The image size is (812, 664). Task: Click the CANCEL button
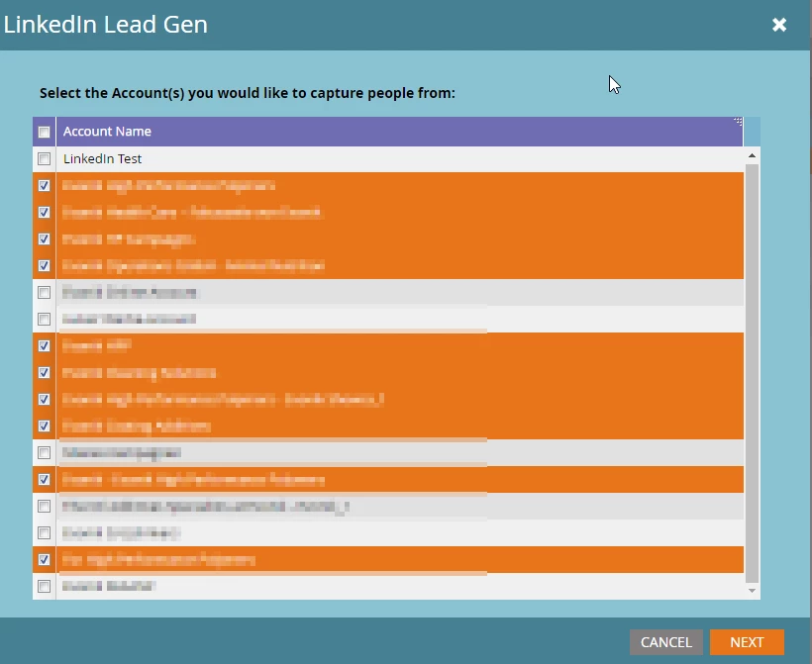pyautogui.click(x=666, y=642)
